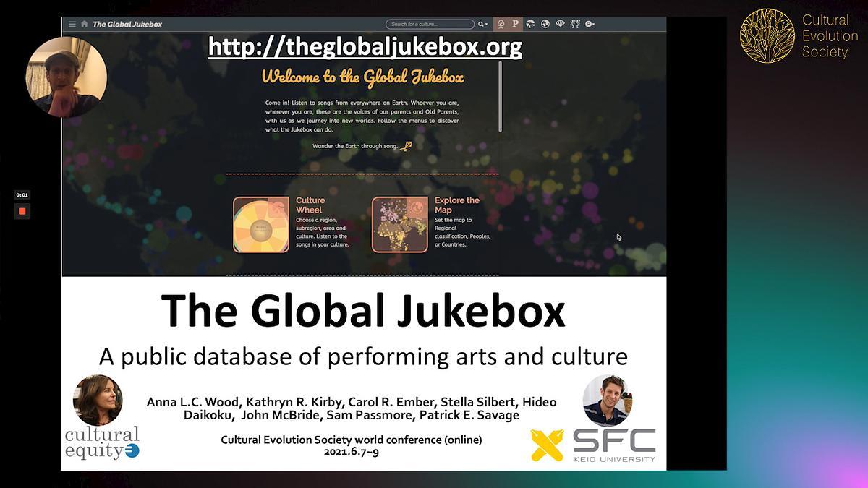868x488 pixels.
Task: Open the user account dropdown
Action: coord(590,24)
